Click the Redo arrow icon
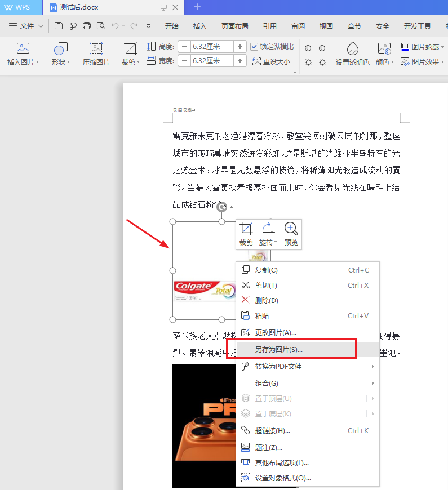The width and height of the screenshot is (448, 490). click(134, 26)
